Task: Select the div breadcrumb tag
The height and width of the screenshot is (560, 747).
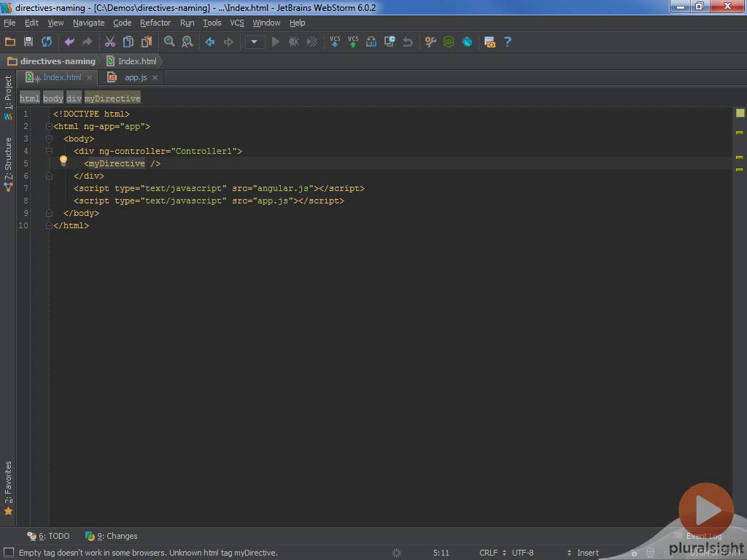Action: [74, 98]
